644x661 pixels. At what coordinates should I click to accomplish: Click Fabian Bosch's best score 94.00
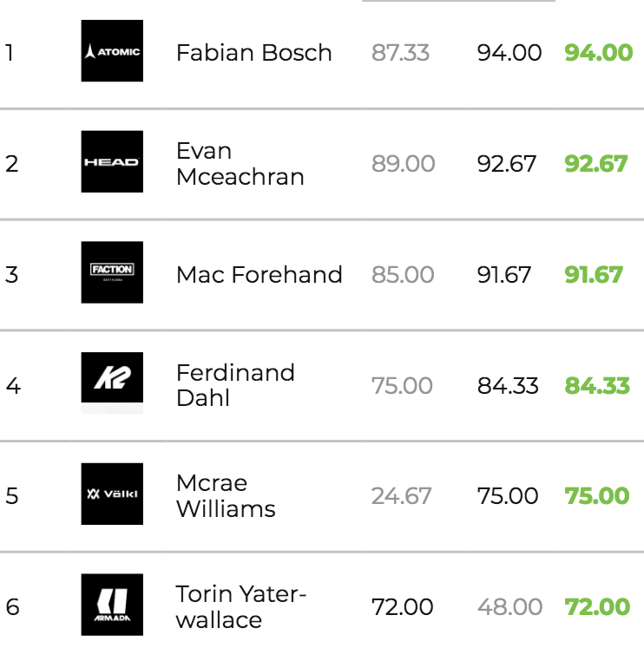tap(598, 53)
